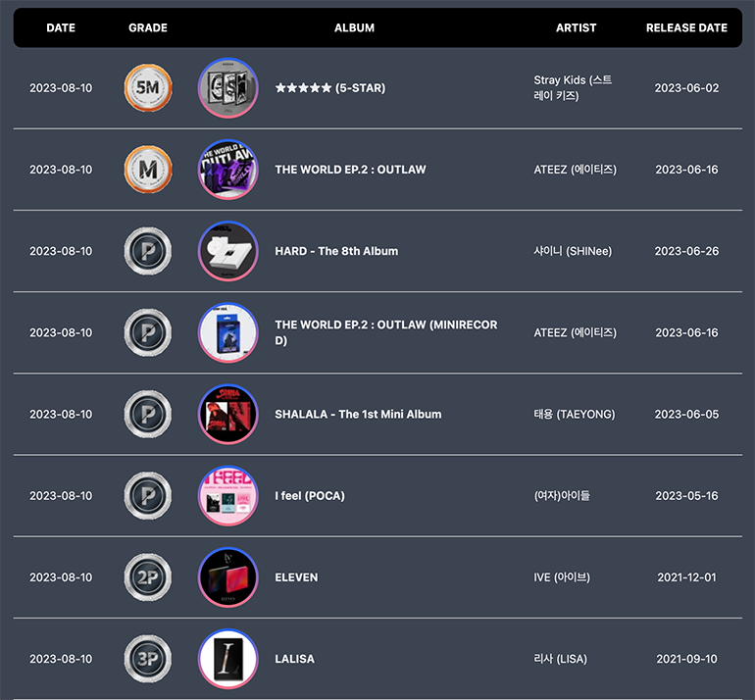Image resolution: width=755 pixels, height=700 pixels.
Task: Open THE WORLD EP.2 : OUTLAW title link
Action: tap(351, 170)
